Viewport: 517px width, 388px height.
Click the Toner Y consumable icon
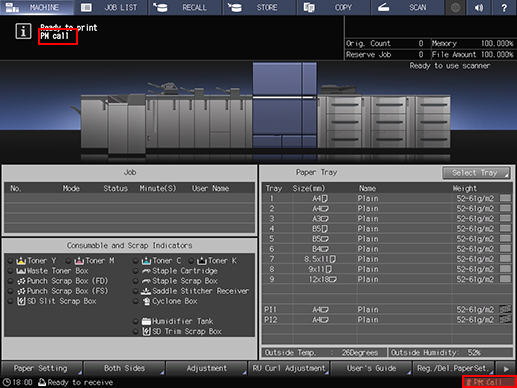coord(21,260)
